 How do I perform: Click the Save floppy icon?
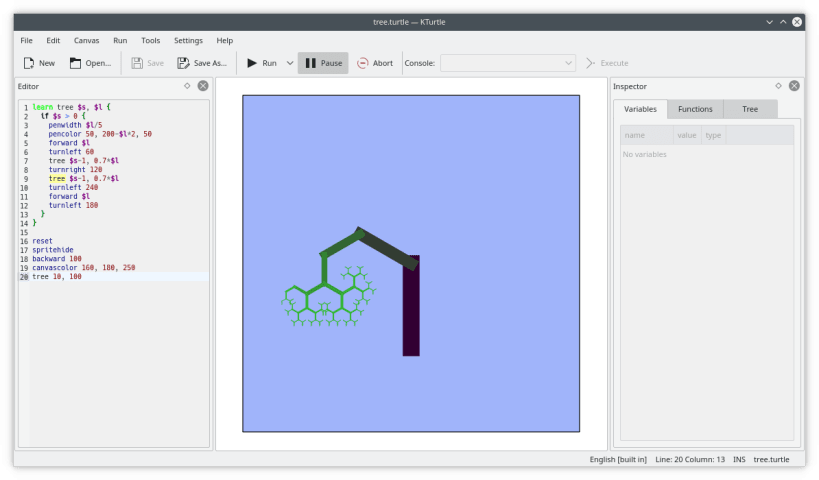(137, 63)
